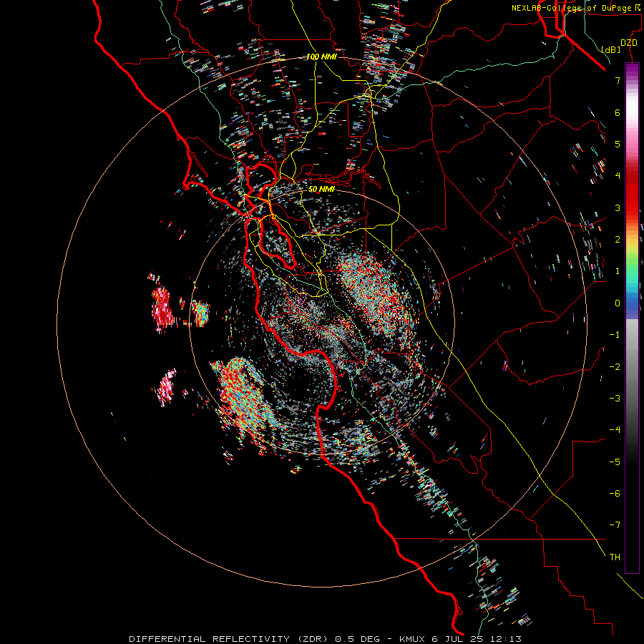644x644 pixels.
Task: Click the 6 value on color scale
Action: tap(618, 112)
